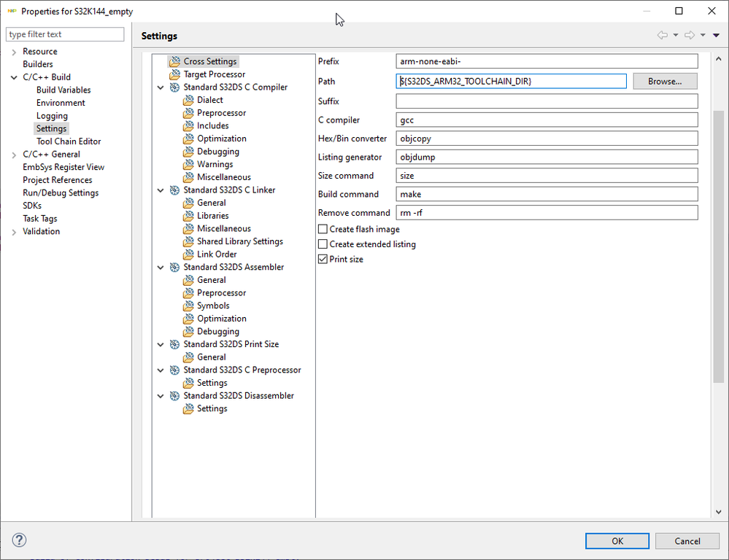Click the Includes option icon
Screen dimensions: 729x560
point(188,126)
